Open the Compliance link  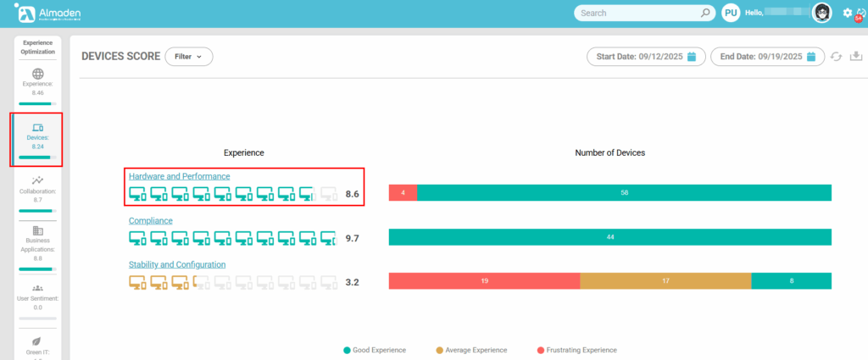click(151, 220)
